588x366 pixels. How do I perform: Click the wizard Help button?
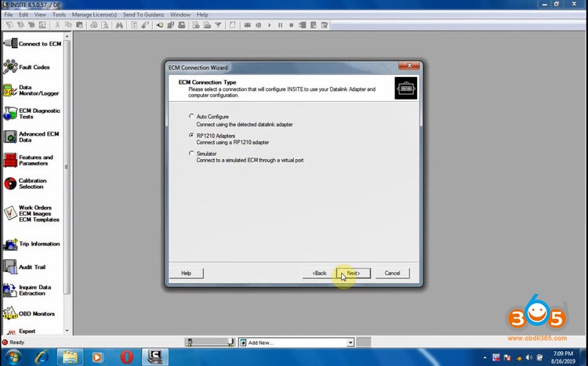tap(187, 273)
